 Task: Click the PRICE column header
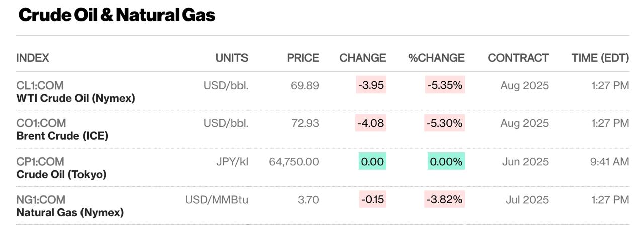point(303,58)
